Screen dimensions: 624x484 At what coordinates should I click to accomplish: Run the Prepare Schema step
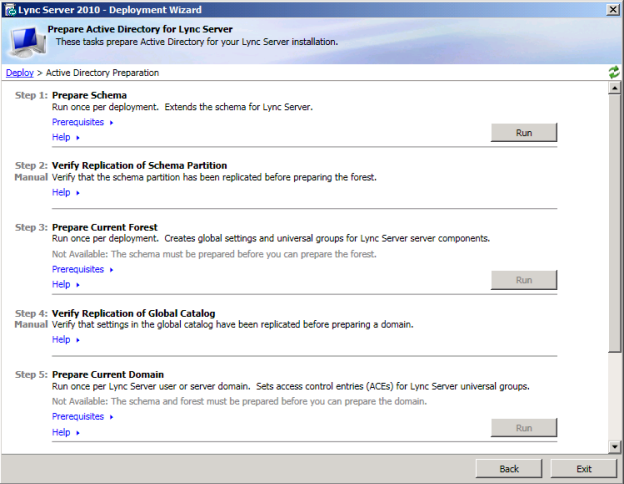point(523,133)
